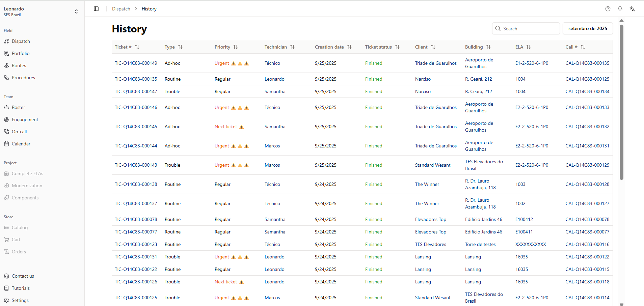
Task: Open client Elevadores Top in ticket 000078 row
Action: pyautogui.click(x=431, y=219)
